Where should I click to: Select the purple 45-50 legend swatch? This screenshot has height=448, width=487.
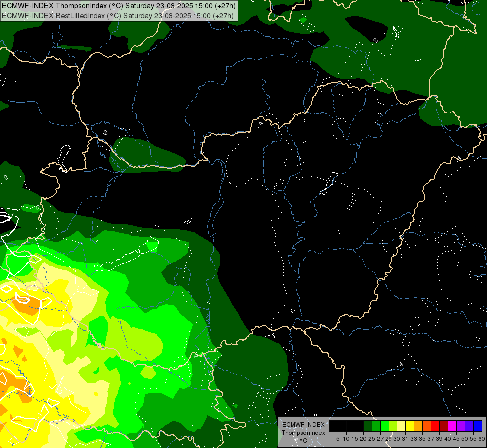(x=461, y=426)
